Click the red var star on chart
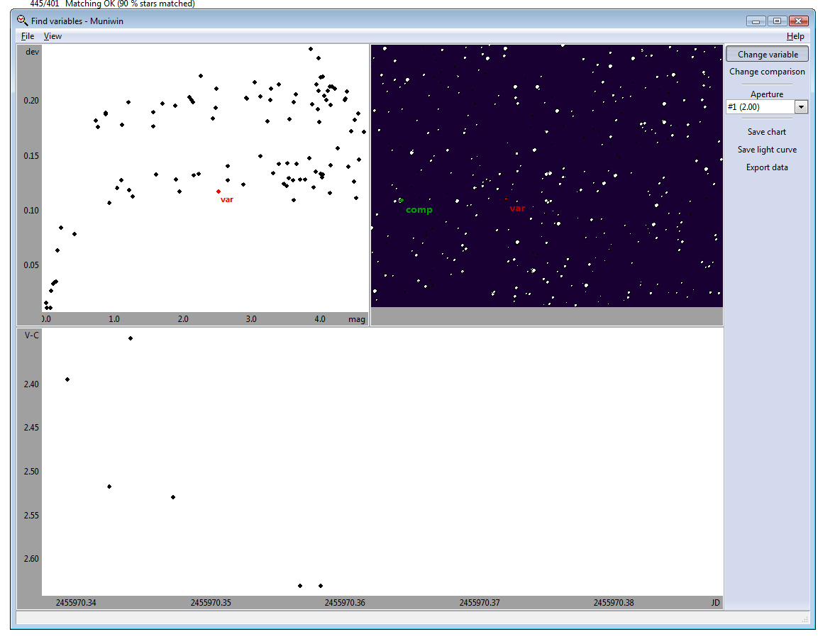The image size is (835, 644). pos(506,199)
